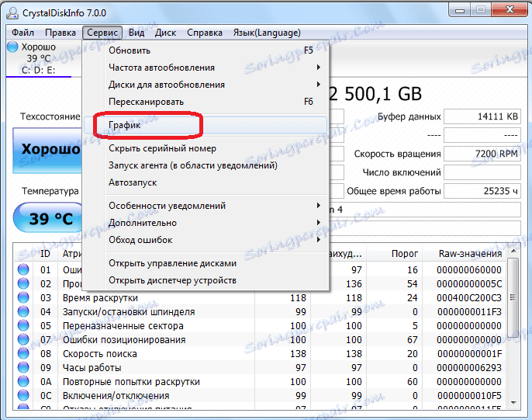Click the Порог column header

click(394, 254)
